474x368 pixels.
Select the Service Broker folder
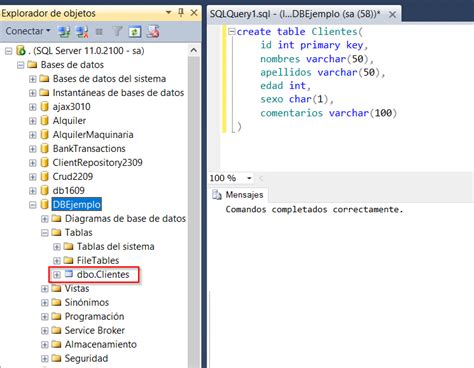coord(95,330)
